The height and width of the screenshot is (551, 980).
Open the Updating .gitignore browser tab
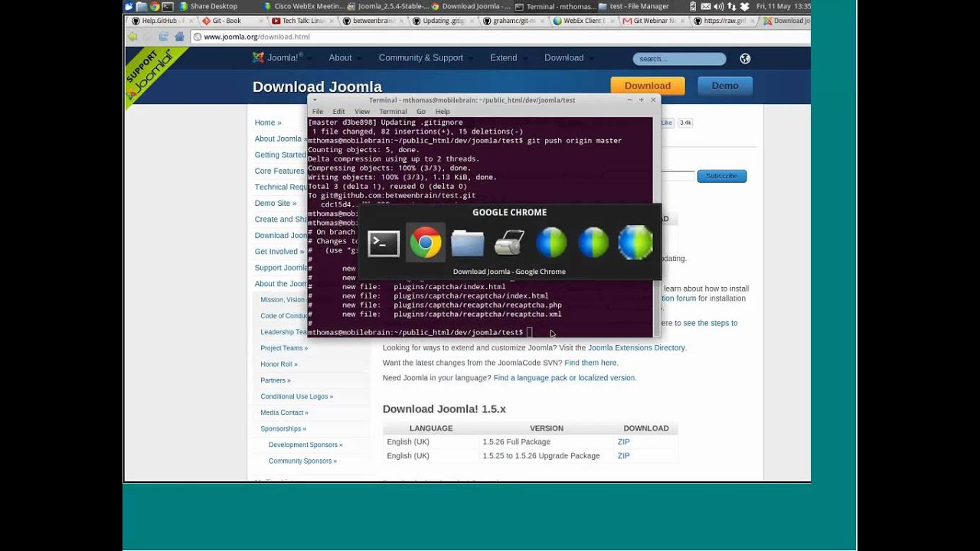click(x=444, y=21)
